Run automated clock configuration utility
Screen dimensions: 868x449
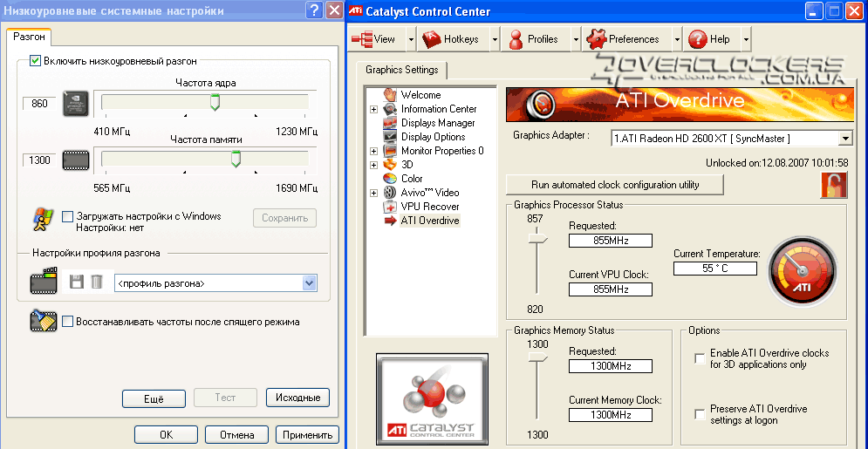[x=615, y=185]
